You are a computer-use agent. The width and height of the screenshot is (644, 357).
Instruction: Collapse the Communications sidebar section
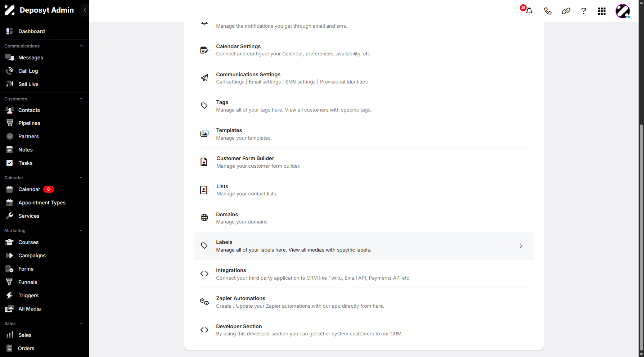click(81, 46)
